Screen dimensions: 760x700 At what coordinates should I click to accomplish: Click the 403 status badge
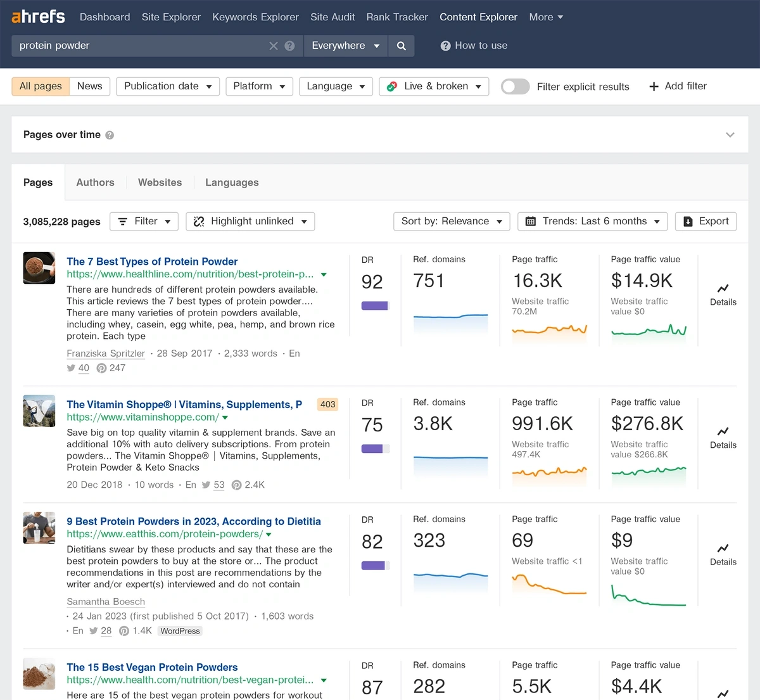[327, 405]
